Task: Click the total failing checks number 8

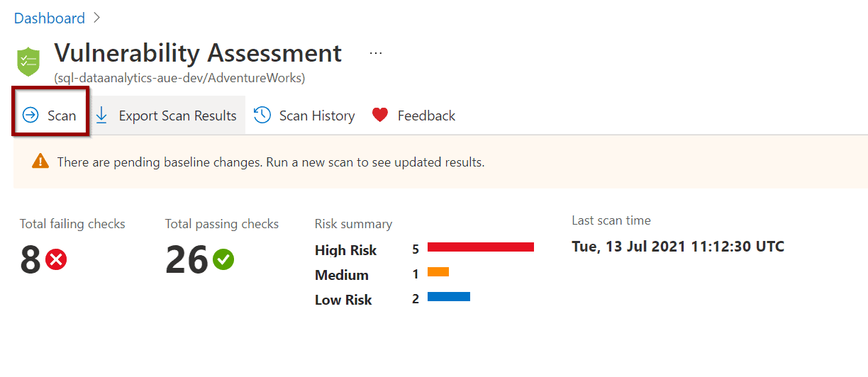Action: 30,261
